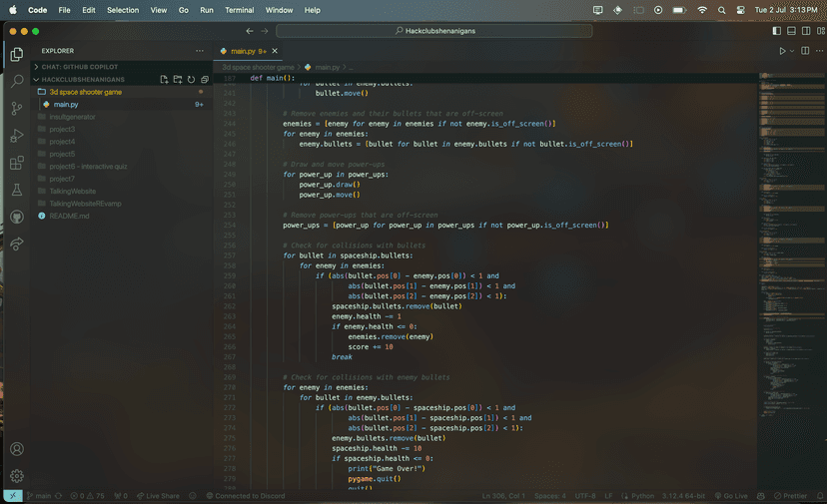Collapse all folders in Explorer
Viewport: 827px width, 504px height.
(x=204, y=79)
